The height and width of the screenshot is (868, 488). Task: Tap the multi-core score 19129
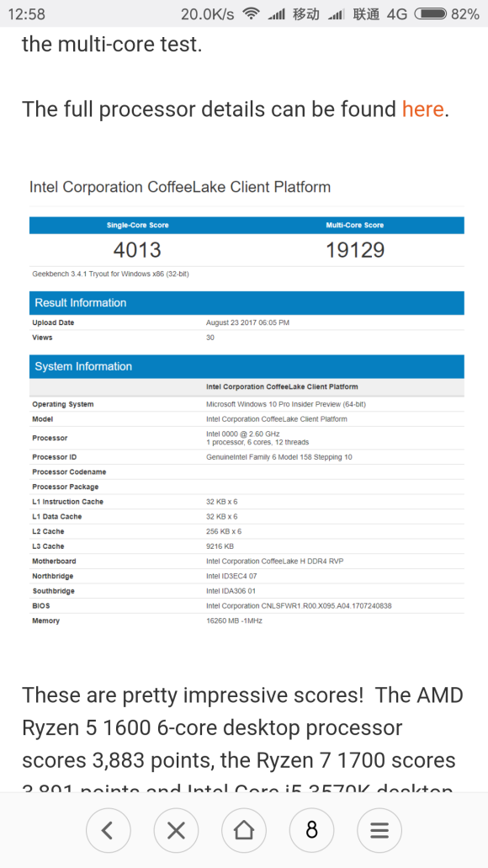point(355,250)
